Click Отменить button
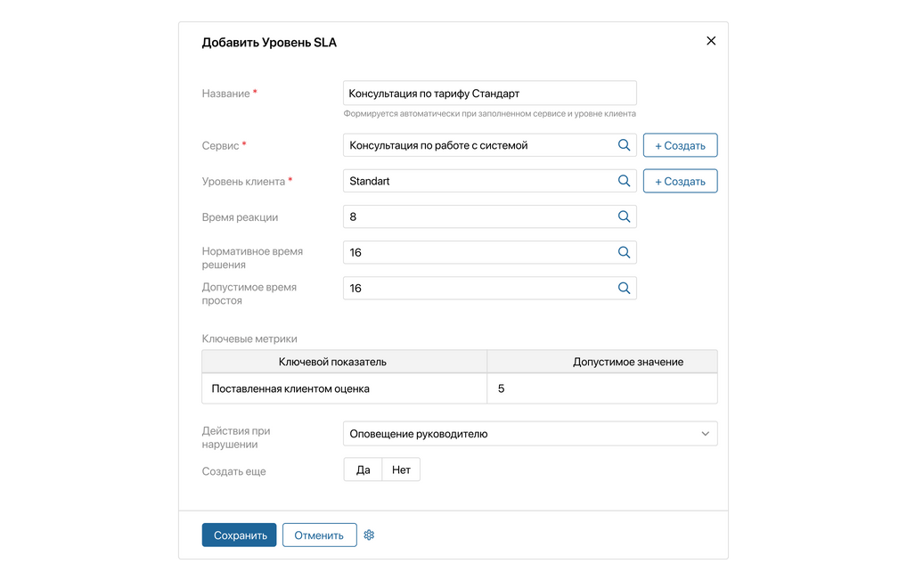The height and width of the screenshot is (588, 907). pos(319,535)
